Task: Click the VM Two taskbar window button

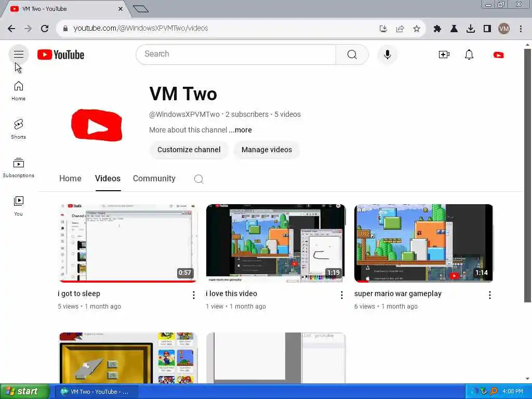Action: point(97,392)
